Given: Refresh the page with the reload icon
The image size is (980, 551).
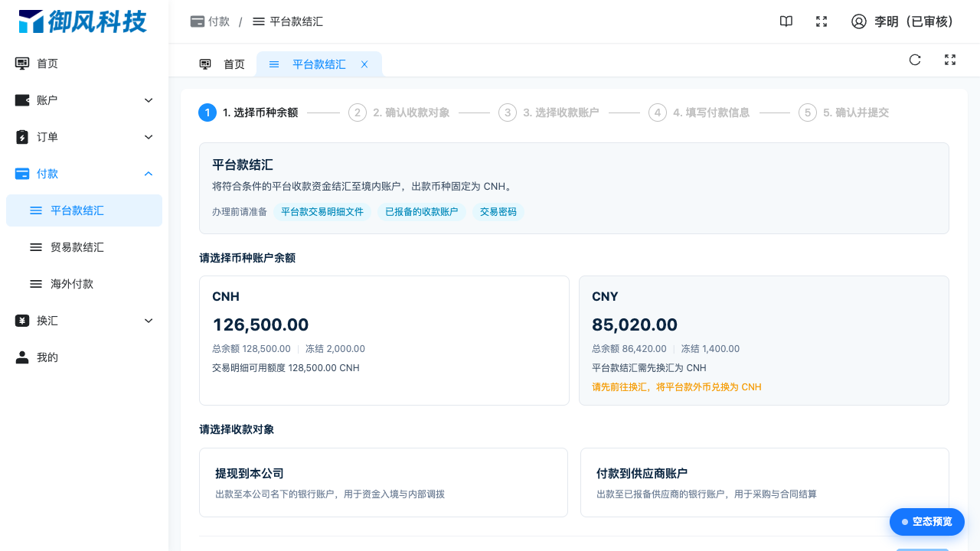Looking at the screenshot, I should tap(915, 60).
